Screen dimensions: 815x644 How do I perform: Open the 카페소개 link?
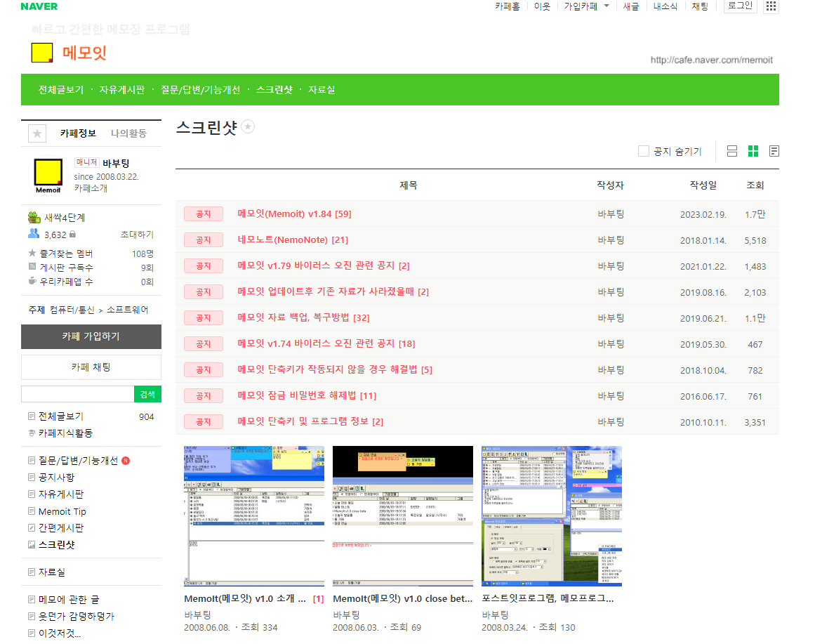click(91, 188)
